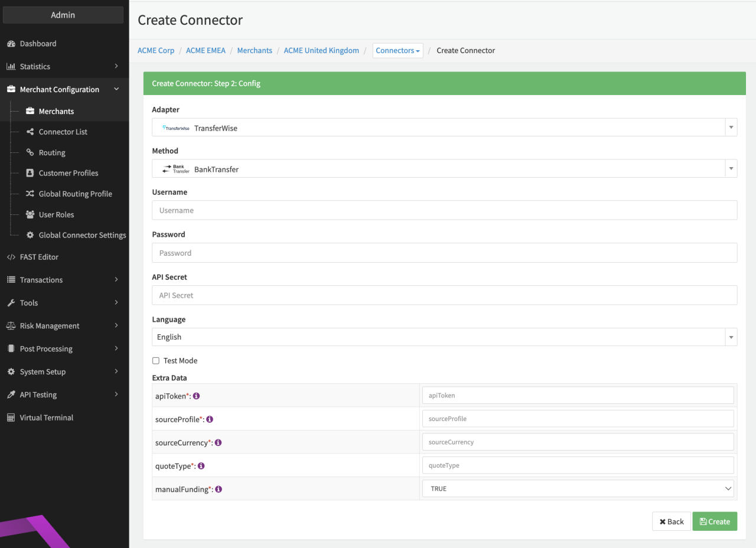Viewport: 756px width, 548px height.
Task: Enable the Test Mode checkbox
Action: pyautogui.click(x=156, y=361)
